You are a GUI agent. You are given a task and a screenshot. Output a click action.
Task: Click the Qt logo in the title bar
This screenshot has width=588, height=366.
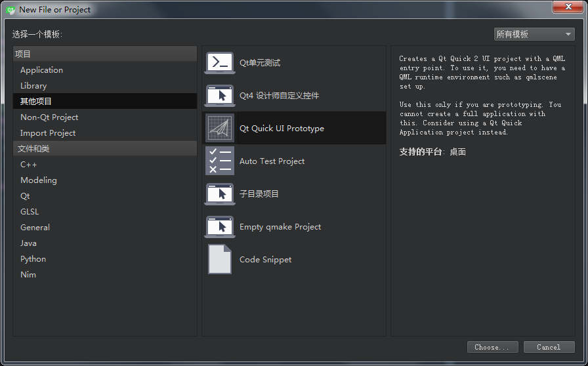pos(10,9)
